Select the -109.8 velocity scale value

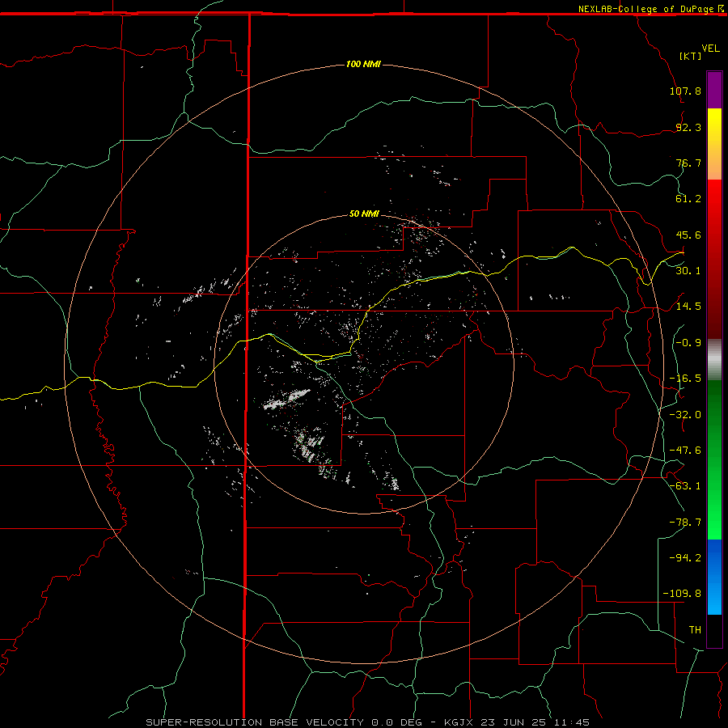coord(682,594)
